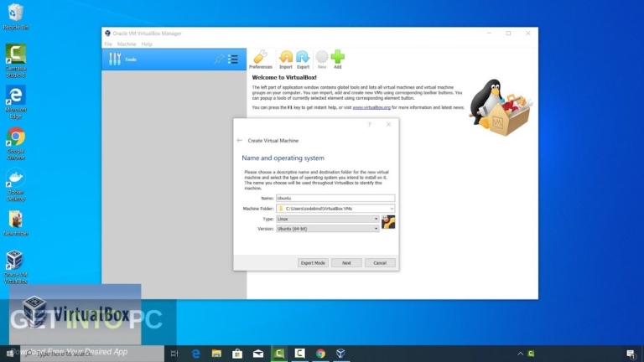The image size is (644, 362).
Task: Select the Tools entry in left panel
Action: (174, 59)
